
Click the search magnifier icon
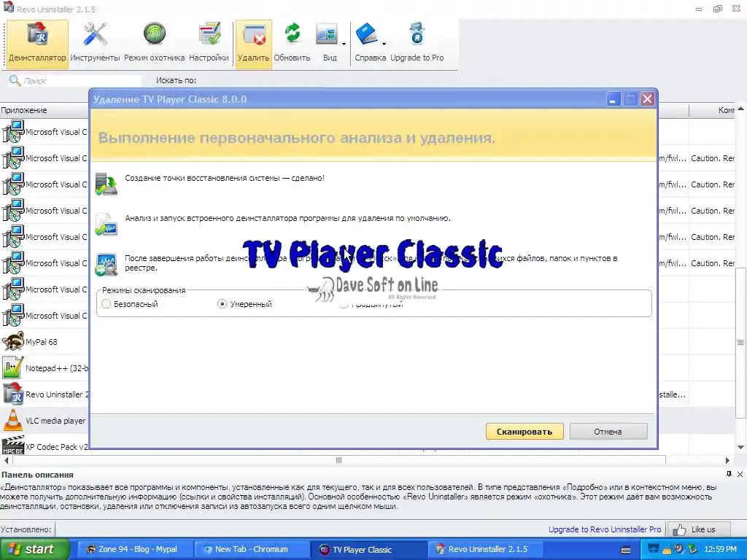click(x=15, y=80)
